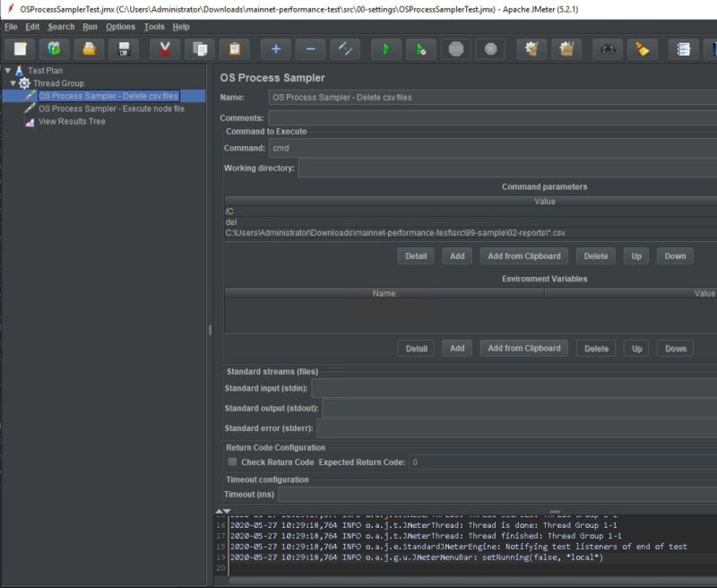Open the Edit menu

coord(32,27)
